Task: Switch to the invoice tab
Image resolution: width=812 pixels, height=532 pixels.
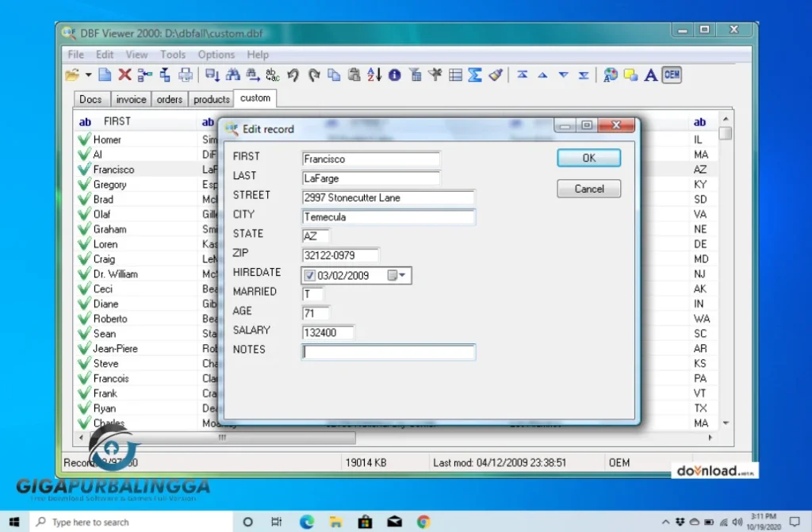Action: (x=130, y=98)
